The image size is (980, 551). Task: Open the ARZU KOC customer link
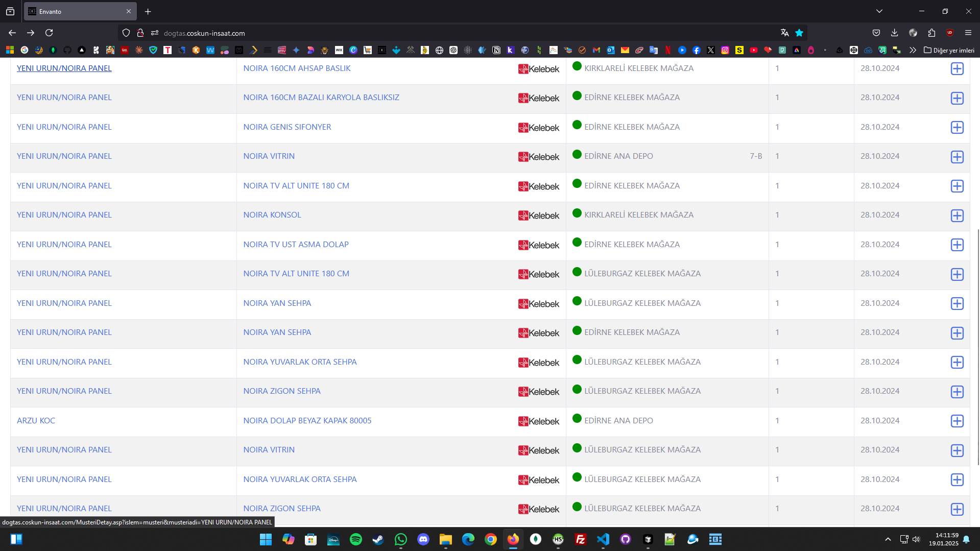tap(36, 420)
